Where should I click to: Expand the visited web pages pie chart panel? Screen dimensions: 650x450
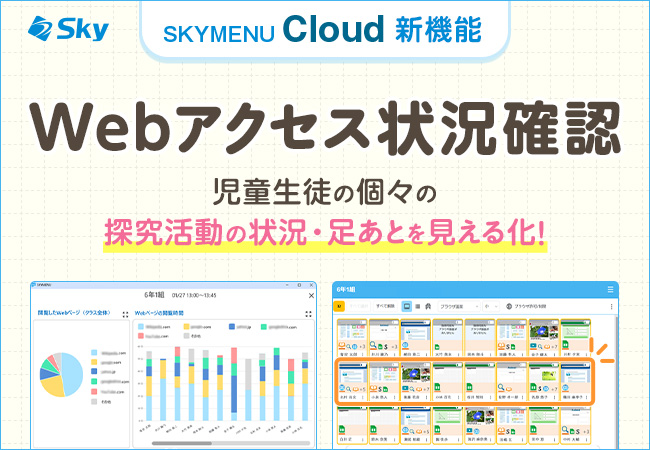click(x=123, y=313)
